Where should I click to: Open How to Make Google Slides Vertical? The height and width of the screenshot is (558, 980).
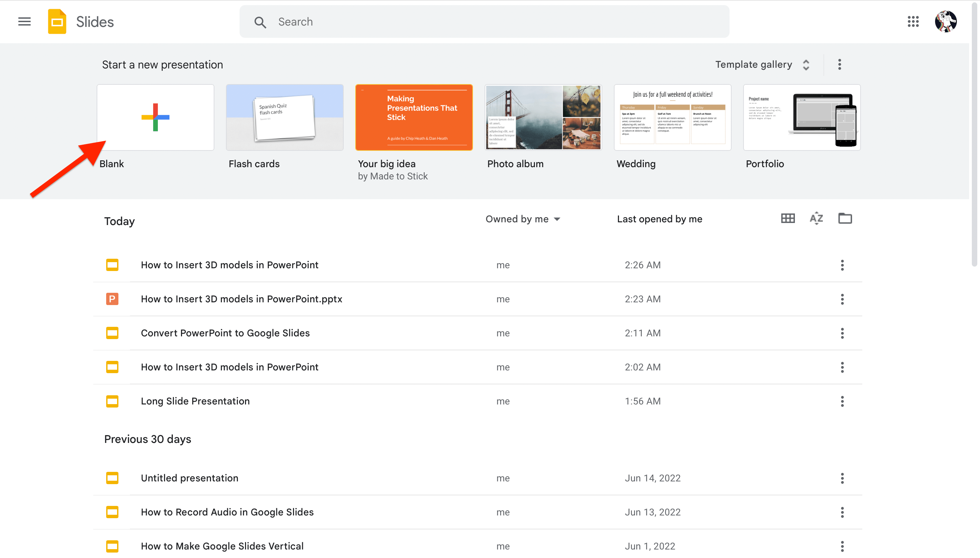pyautogui.click(x=222, y=546)
